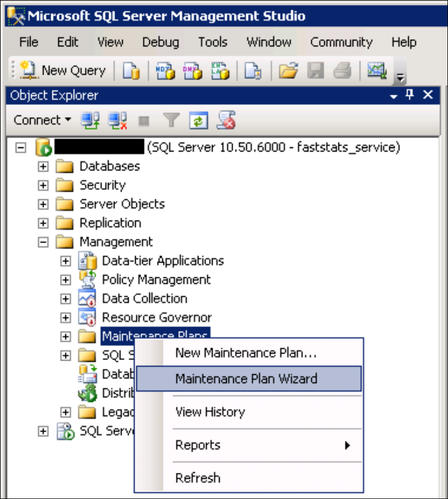Open Database Engine Query icon in toolbar
This screenshot has width=448, height=499.
click(131, 70)
